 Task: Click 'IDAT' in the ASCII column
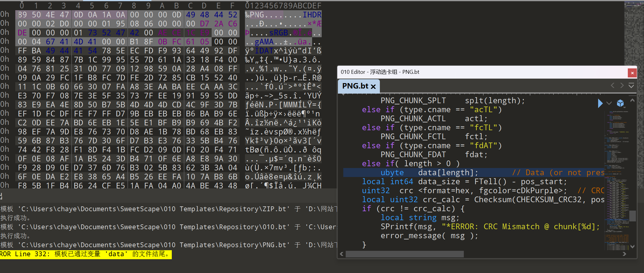click(x=264, y=51)
